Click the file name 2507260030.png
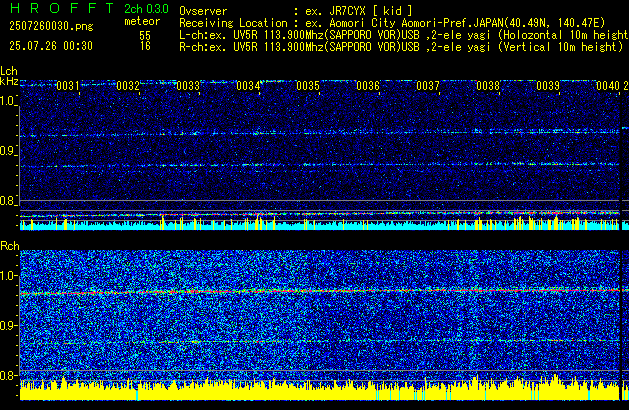 point(51,26)
